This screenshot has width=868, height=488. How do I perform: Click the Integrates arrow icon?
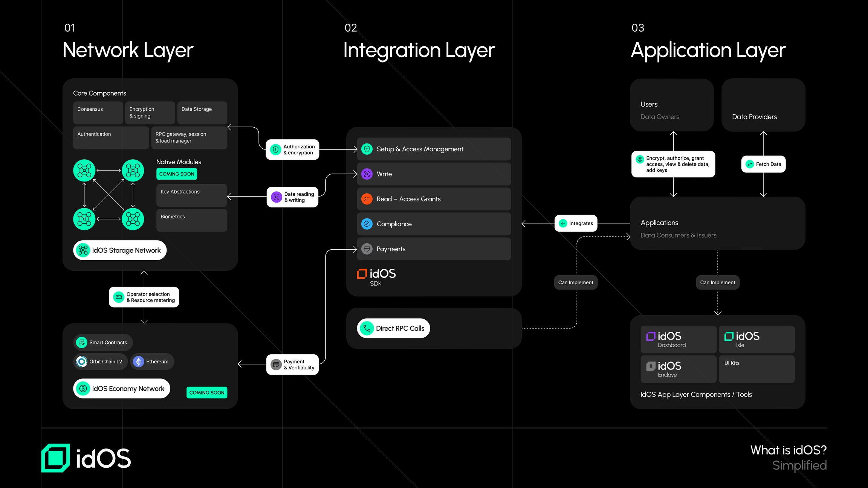pyautogui.click(x=563, y=223)
